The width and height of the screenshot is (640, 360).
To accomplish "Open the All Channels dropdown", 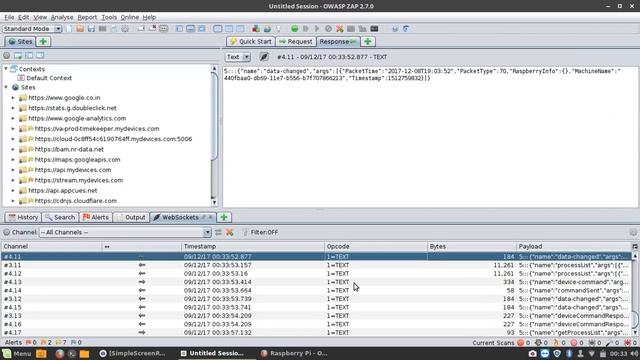I will 125,232.
